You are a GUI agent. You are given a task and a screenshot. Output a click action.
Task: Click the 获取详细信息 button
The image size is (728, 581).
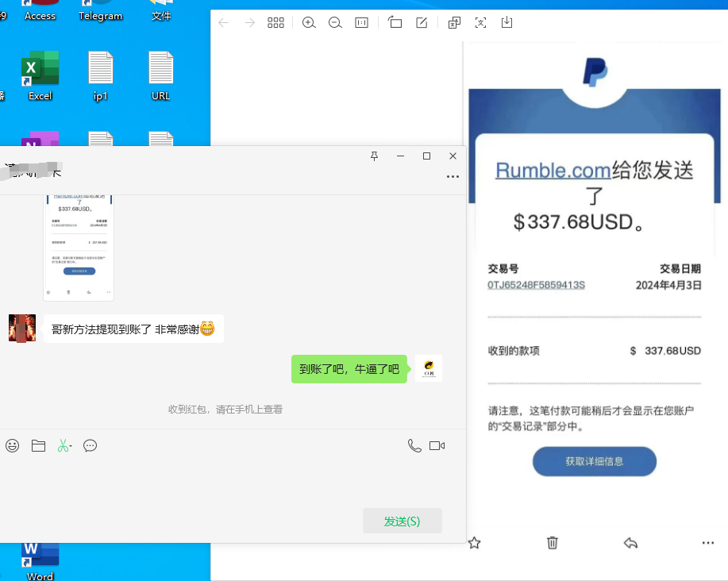(594, 461)
